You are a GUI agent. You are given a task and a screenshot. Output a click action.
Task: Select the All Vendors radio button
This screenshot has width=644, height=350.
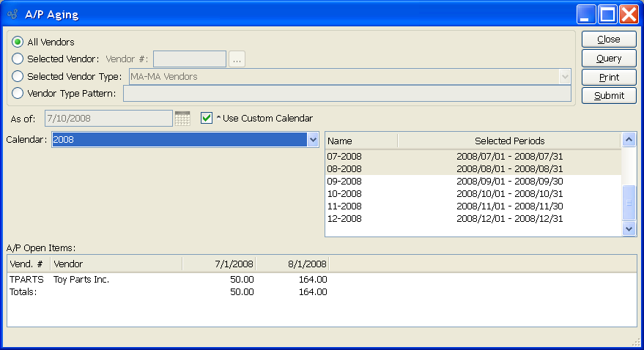(18, 42)
